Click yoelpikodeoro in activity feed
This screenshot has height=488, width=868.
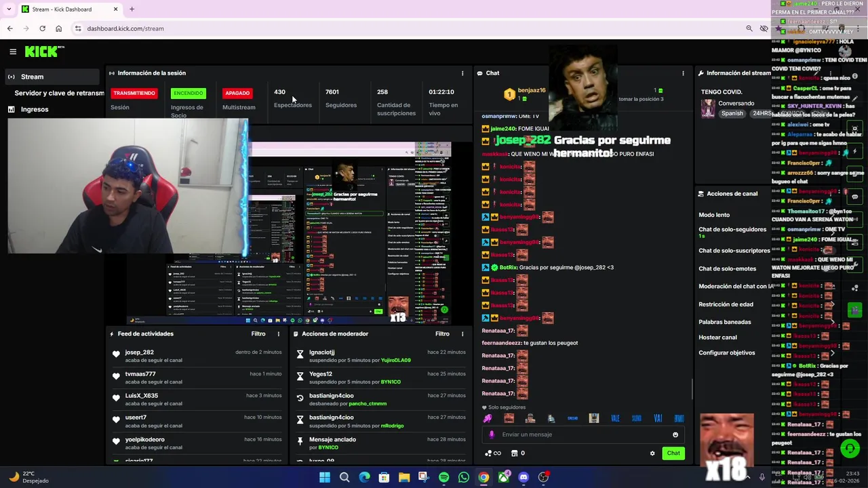[144, 440]
